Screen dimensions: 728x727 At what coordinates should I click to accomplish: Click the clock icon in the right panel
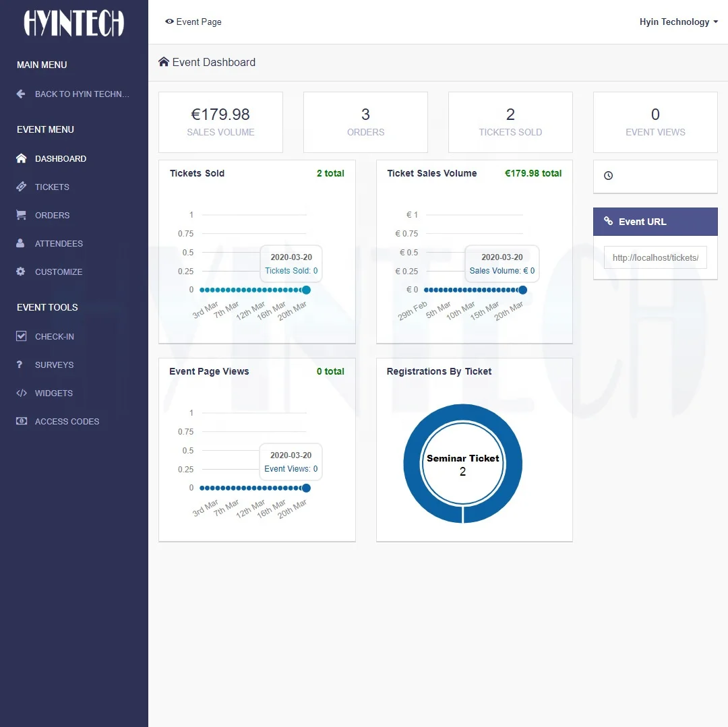click(608, 176)
